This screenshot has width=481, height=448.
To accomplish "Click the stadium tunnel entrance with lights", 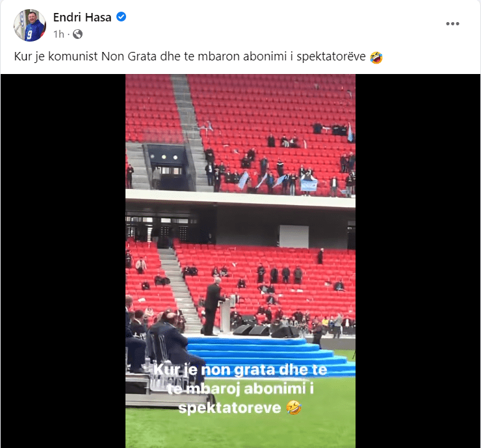I will [167, 167].
